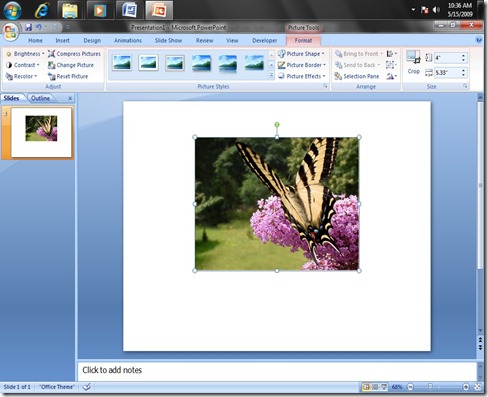488x397 pixels.
Task: Open the Home ribbon tab
Action: [35, 40]
